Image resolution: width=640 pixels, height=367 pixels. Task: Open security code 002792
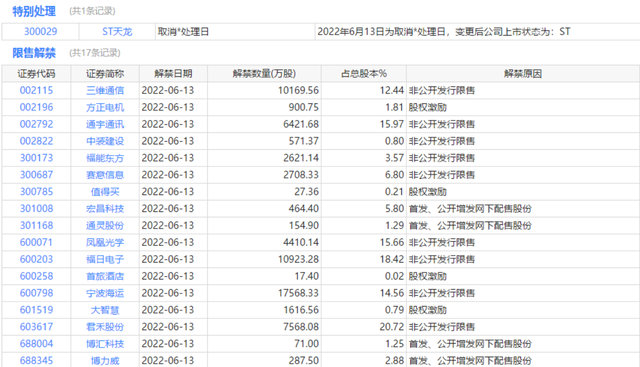(36, 124)
